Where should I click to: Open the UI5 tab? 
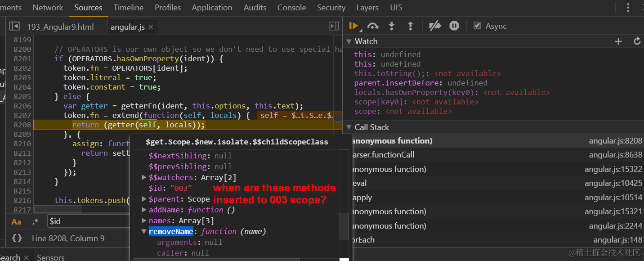tap(396, 8)
